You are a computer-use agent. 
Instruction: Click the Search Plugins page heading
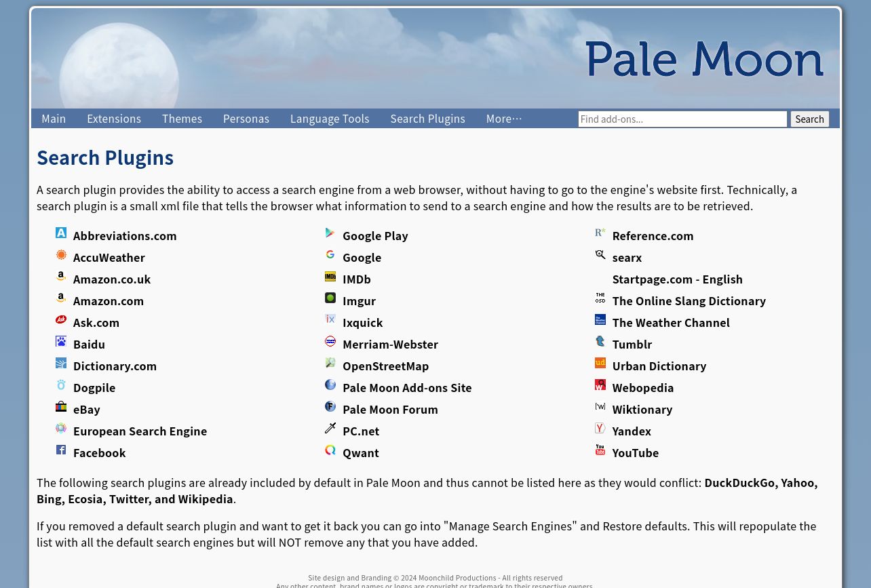click(105, 157)
